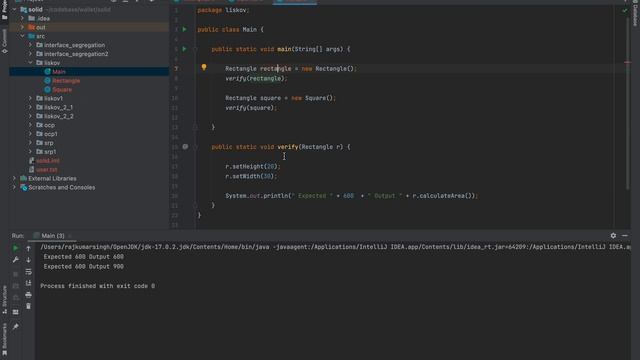
Task: Click the Main class icon in the project tree
Action: tap(47, 72)
